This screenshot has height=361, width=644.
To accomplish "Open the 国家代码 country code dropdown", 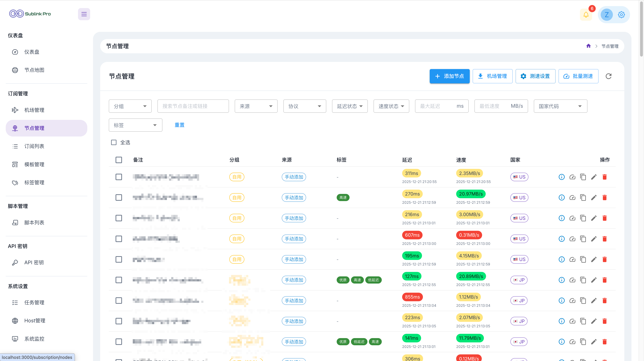I will click(x=560, y=106).
